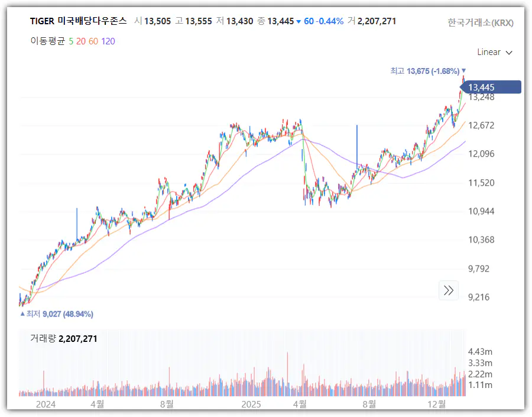Click the down triangle beside 최고 13,675
The width and height of the screenshot is (532, 417).
pyautogui.click(x=463, y=71)
